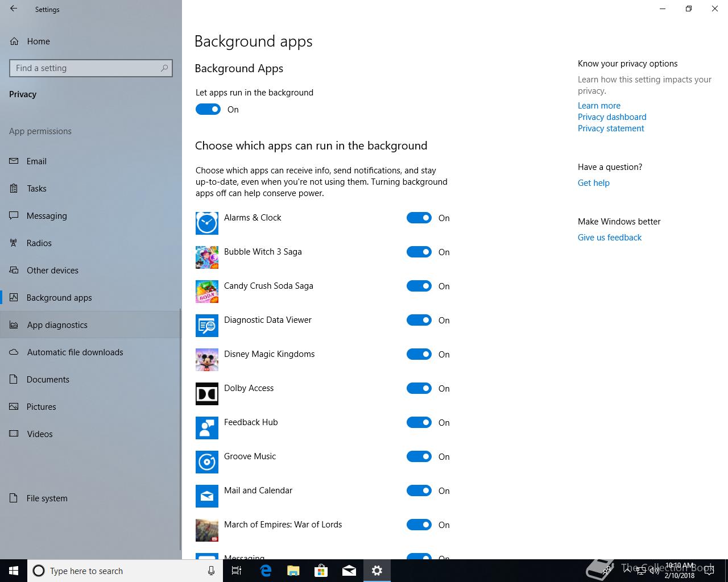Image resolution: width=728 pixels, height=582 pixels.
Task: Click the Dolby Access icon
Action: (207, 394)
